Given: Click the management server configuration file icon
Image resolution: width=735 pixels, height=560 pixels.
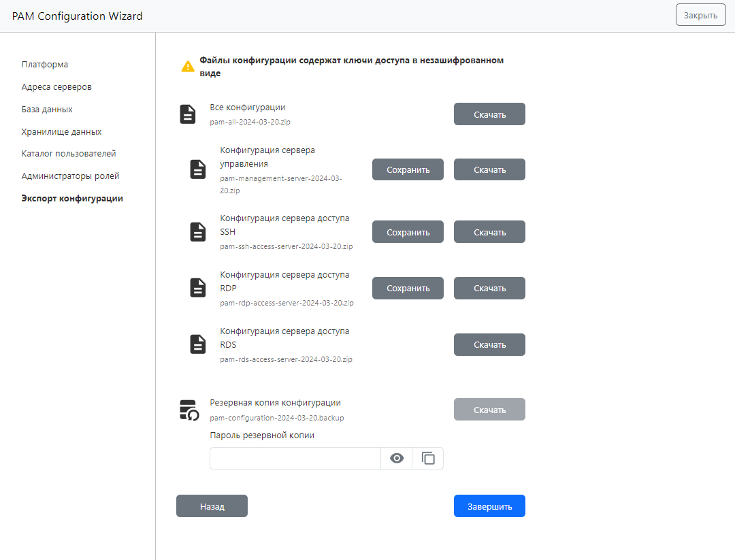Looking at the screenshot, I should pyautogui.click(x=197, y=169).
